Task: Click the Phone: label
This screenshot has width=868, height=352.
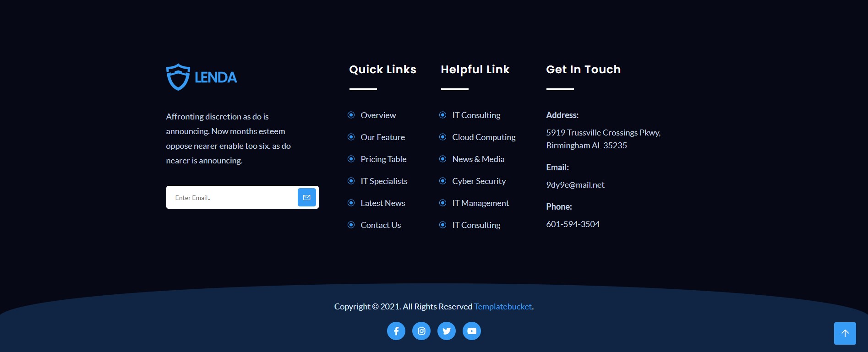Action: coord(559,207)
